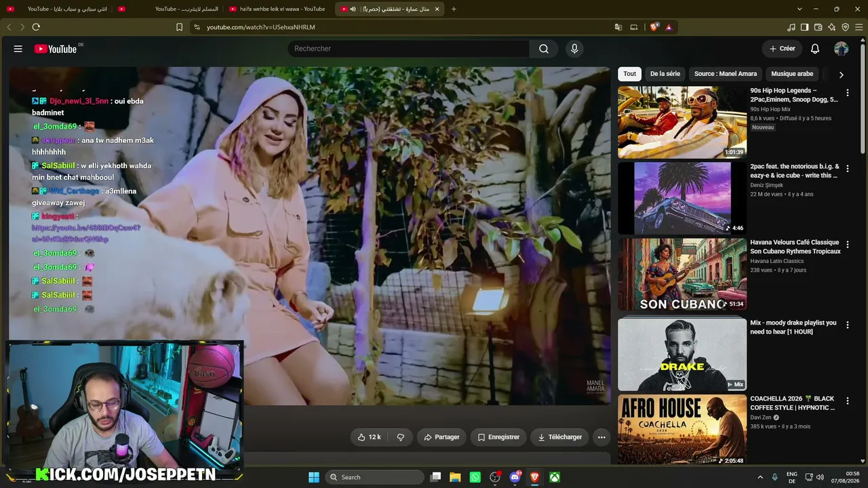Share the video with Partager
Image resolution: width=868 pixels, height=488 pixels.
click(441, 437)
